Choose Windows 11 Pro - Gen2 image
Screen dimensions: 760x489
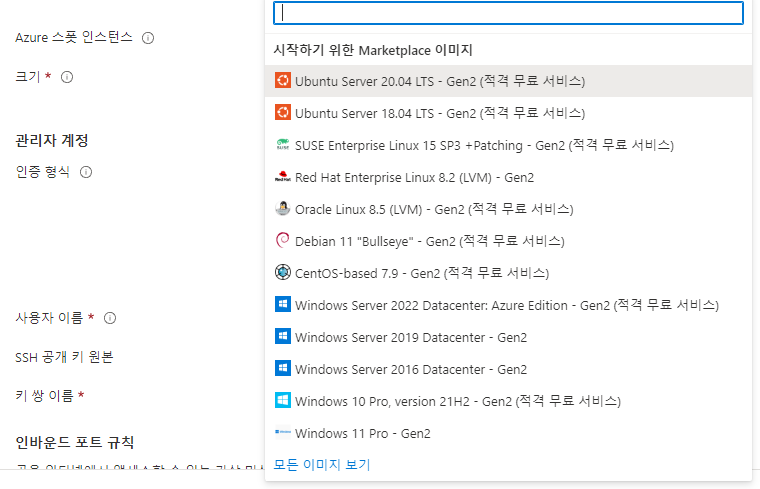(363, 433)
